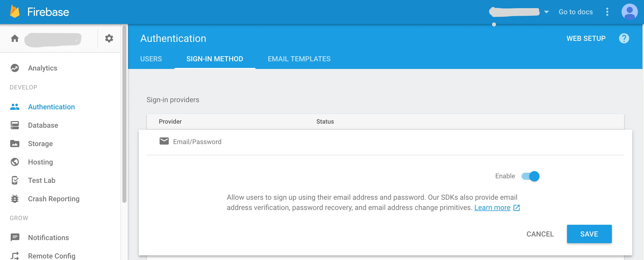Viewport: 644px width, 260px height.
Task: Click the user account avatar
Action: (x=629, y=12)
